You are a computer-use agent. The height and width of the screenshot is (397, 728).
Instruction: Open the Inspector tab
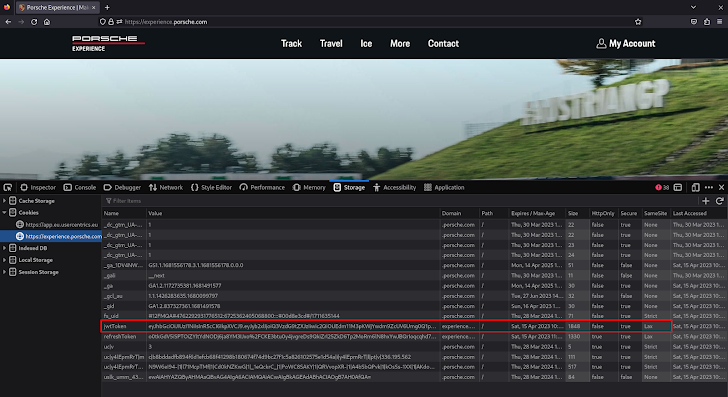point(38,188)
